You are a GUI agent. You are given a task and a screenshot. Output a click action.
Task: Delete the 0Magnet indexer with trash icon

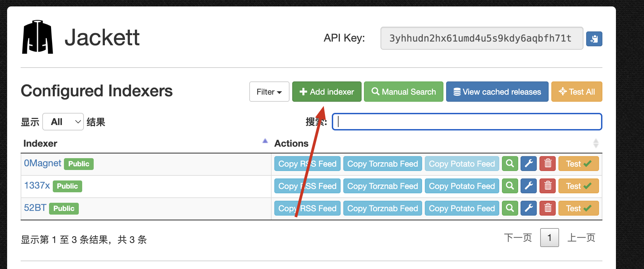548,164
